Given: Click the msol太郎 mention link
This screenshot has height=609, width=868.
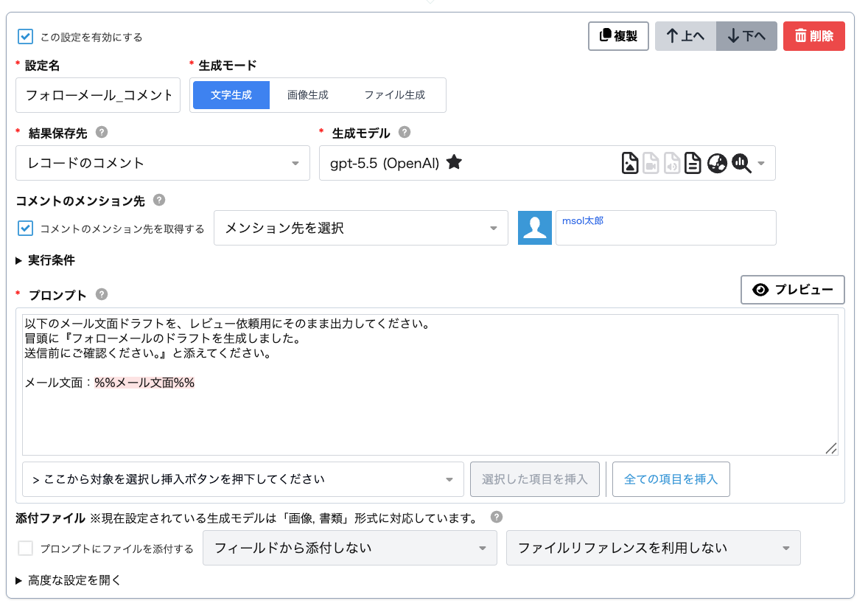Looking at the screenshot, I should [x=582, y=220].
